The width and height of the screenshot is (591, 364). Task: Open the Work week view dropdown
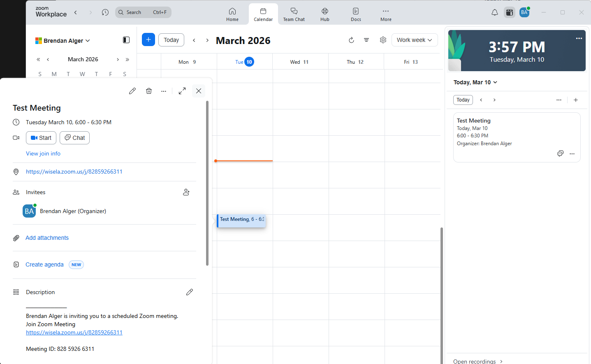pyautogui.click(x=414, y=40)
